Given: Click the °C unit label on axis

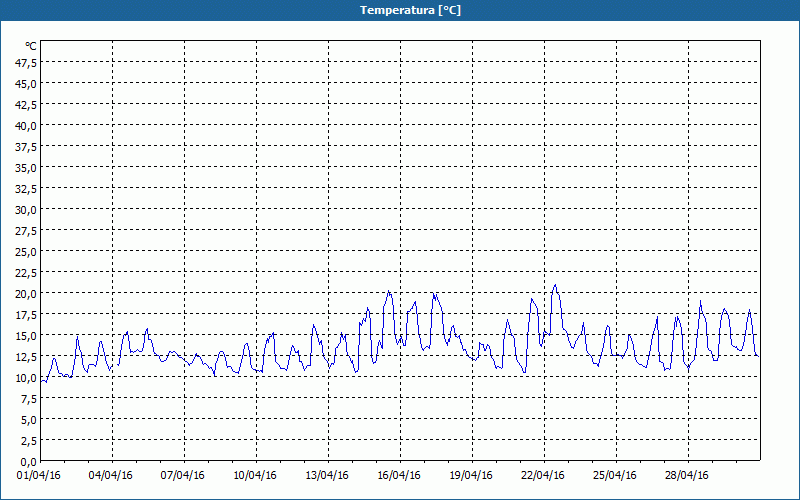Looking at the screenshot, I should pos(31,46).
